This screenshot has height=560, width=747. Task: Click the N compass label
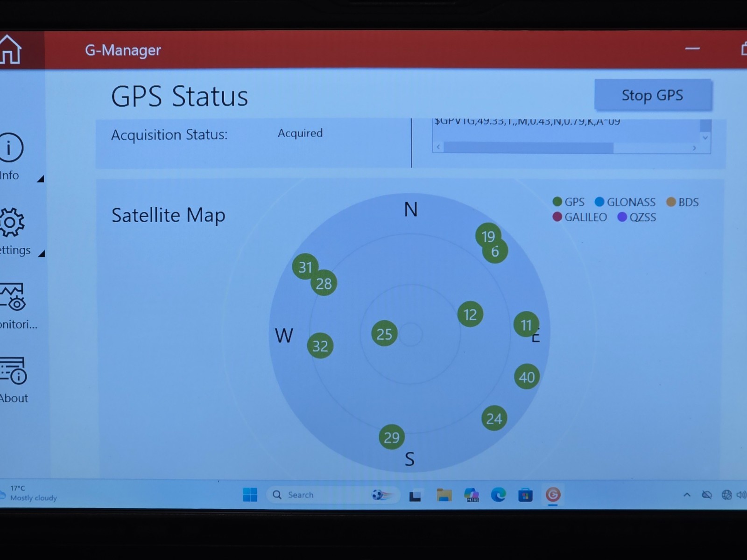click(411, 210)
